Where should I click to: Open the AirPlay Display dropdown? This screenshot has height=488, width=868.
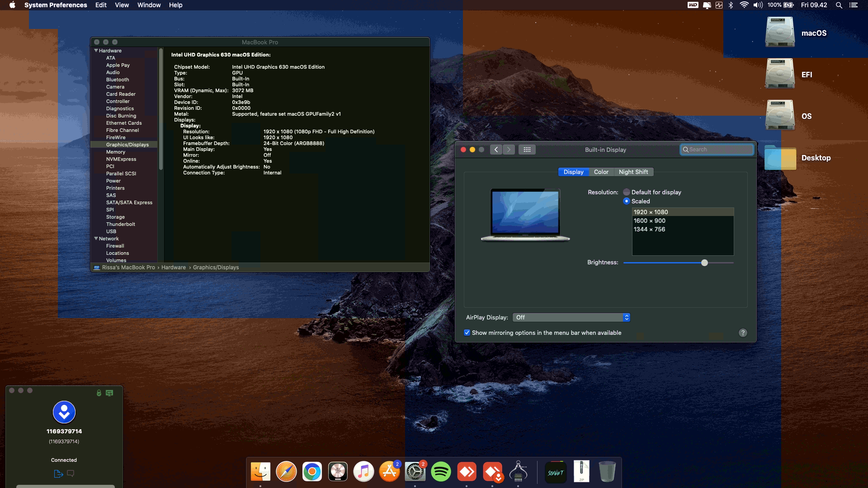[571, 318]
